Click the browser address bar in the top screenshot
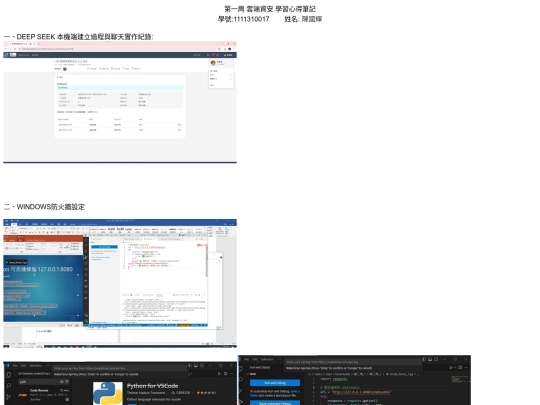540x405 pixels. 117,49
